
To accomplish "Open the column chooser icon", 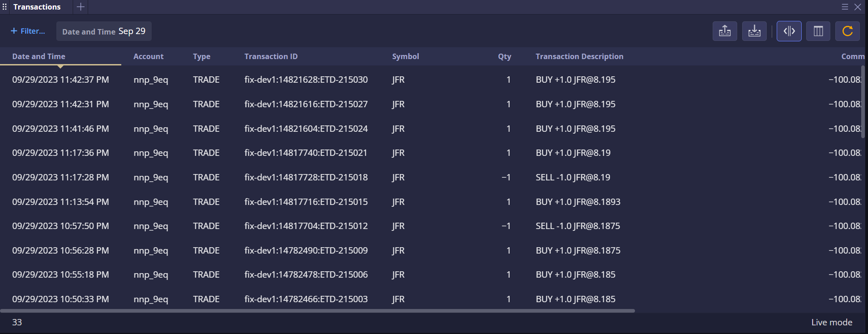I will pyautogui.click(x=818, y=31).
